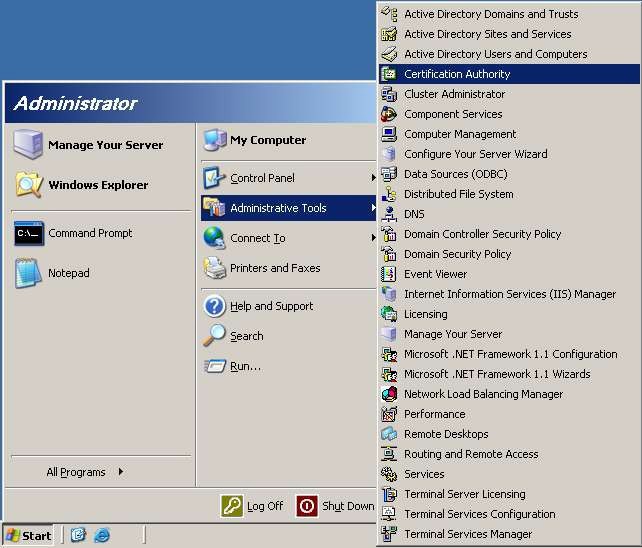This screenshot has width=642, height=548.
Task: Click the Data Sources (ODBC) icon
Action: point(389,174)
